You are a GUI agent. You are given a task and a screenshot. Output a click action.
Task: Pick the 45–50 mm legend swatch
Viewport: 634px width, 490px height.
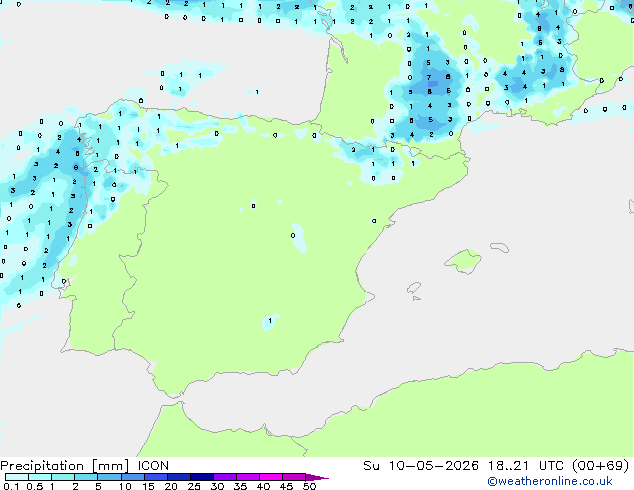click(293, 477)
